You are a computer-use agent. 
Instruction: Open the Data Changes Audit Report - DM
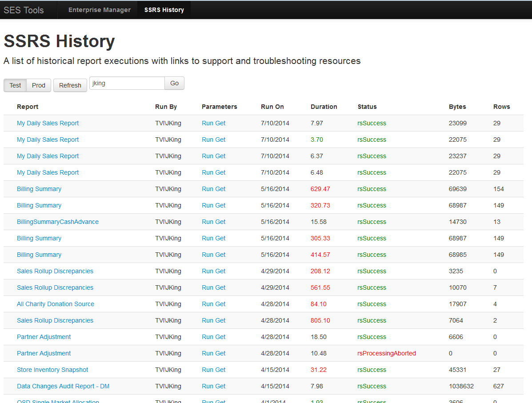point(63,387)
